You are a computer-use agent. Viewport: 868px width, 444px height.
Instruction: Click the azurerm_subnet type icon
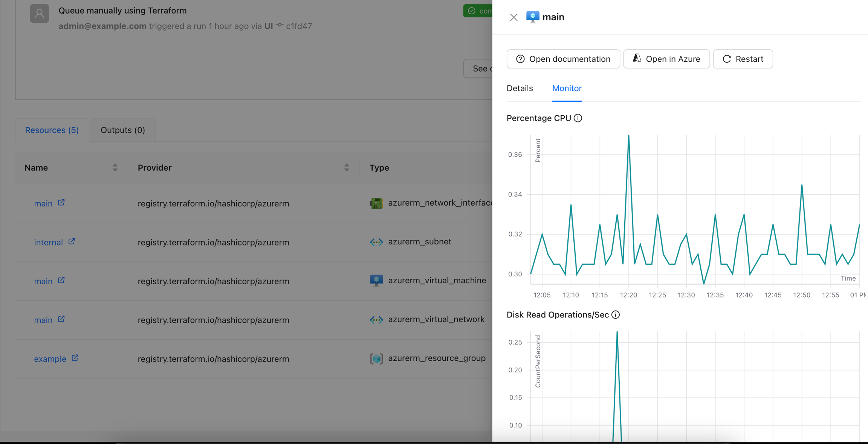pyautogui.click(x=376, y=242)
